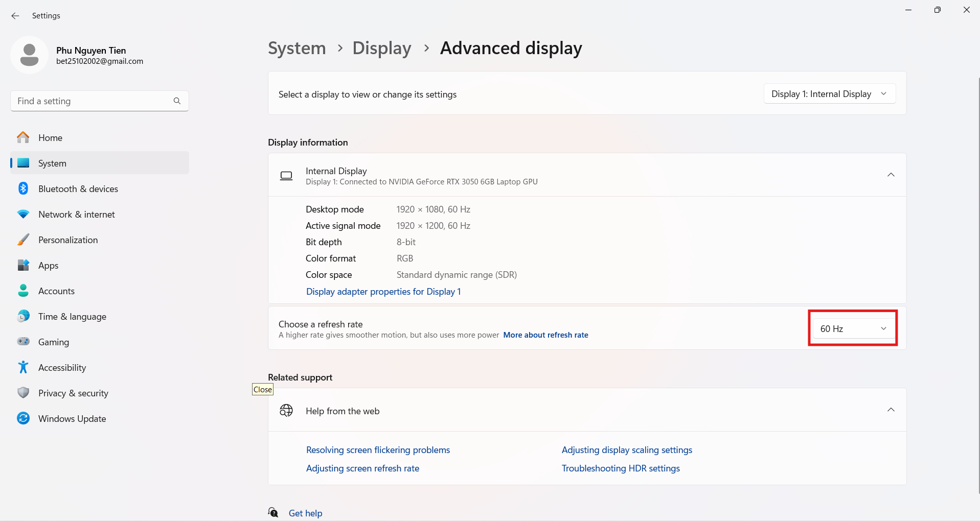Screen dimensions: 980x522
Task: Open Resolving screen flickering problems link
Action: coord(378,450)
